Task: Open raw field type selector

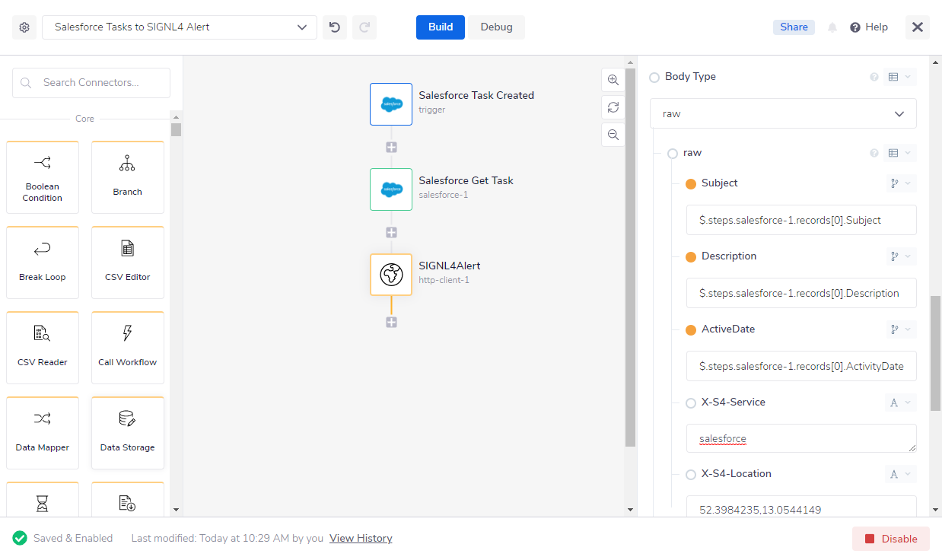Action: (x=900, y=153)
